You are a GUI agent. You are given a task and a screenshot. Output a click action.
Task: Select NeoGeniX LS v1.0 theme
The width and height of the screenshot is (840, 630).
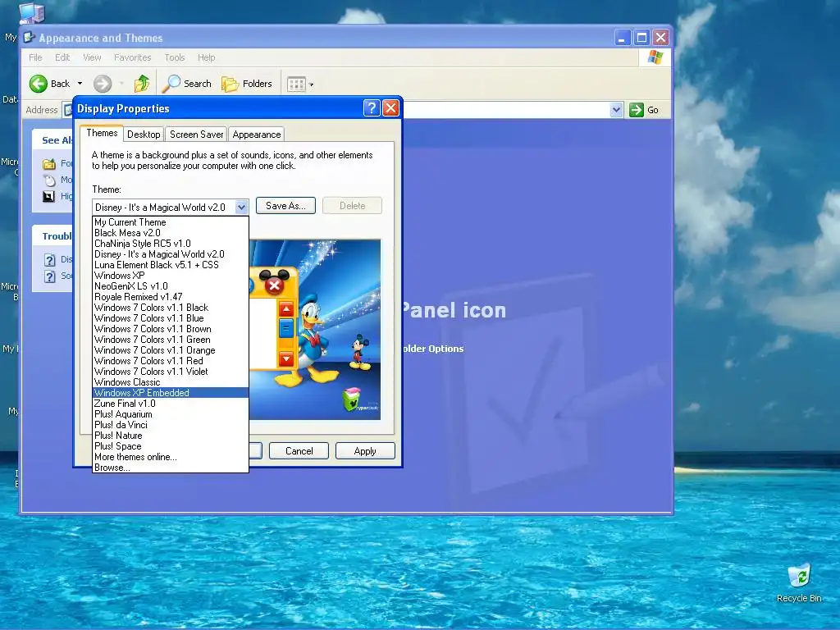pos(171,286)
